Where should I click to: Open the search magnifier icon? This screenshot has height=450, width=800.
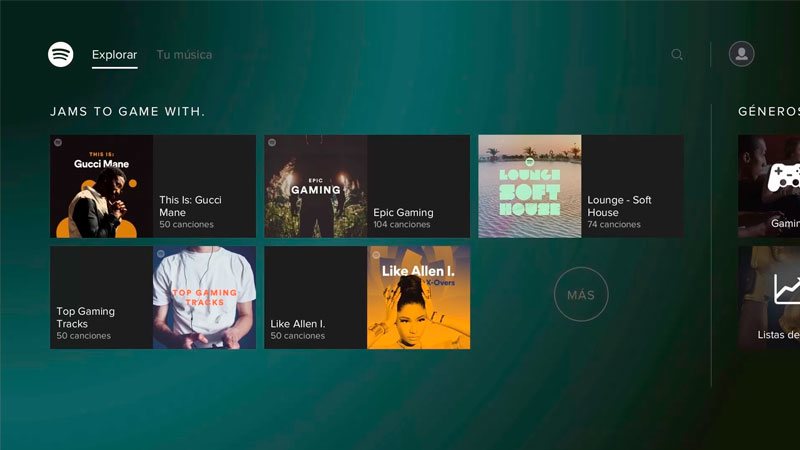point(677,55)
